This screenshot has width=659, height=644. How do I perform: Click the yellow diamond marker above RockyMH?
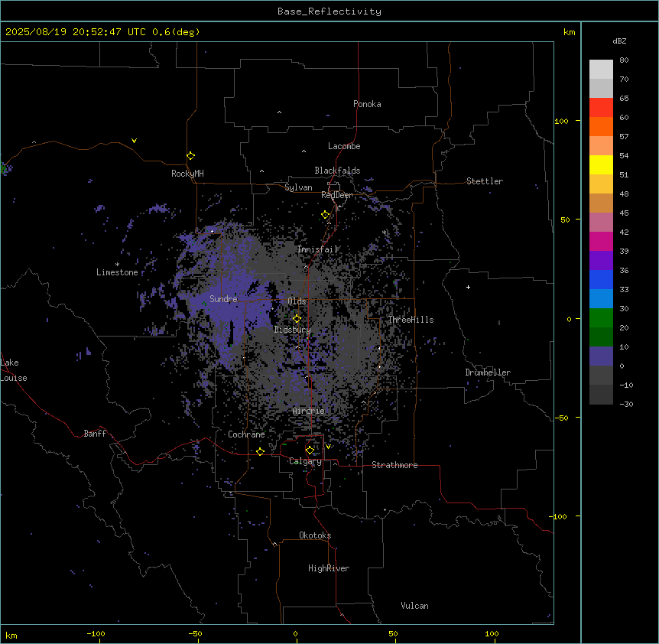tap(191, 156)
